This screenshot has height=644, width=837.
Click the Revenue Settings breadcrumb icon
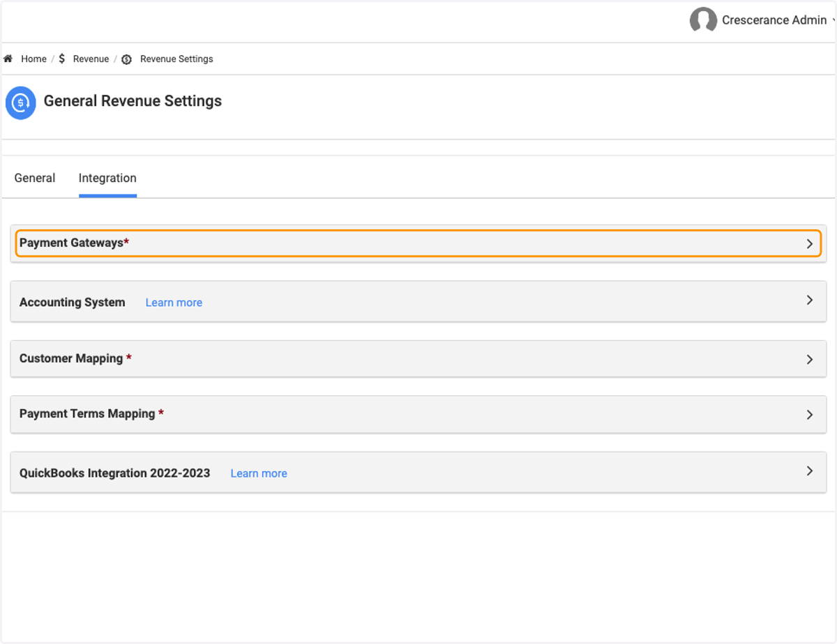pyautogui.click(x=126, y=59)
